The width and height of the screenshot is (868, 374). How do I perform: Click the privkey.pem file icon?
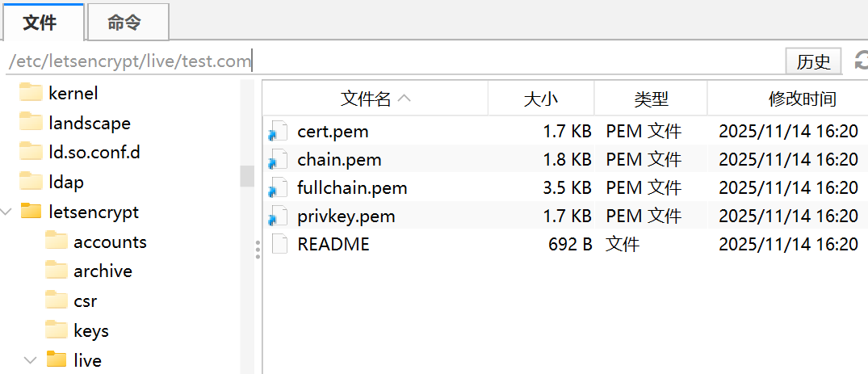[279, 216]
